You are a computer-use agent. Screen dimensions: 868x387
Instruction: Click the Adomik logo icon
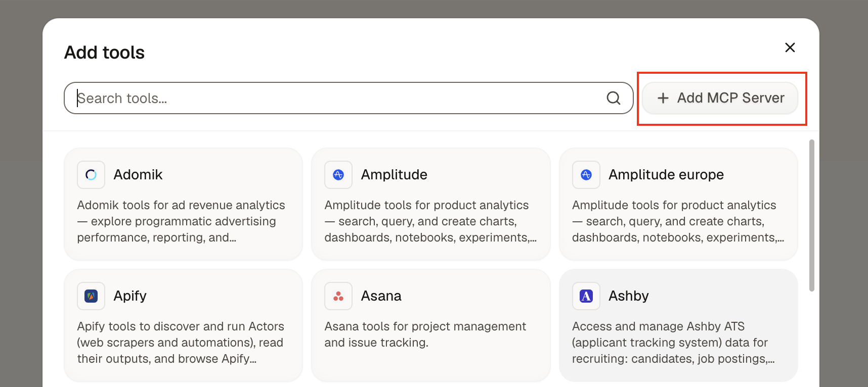(x=91, y=175)
